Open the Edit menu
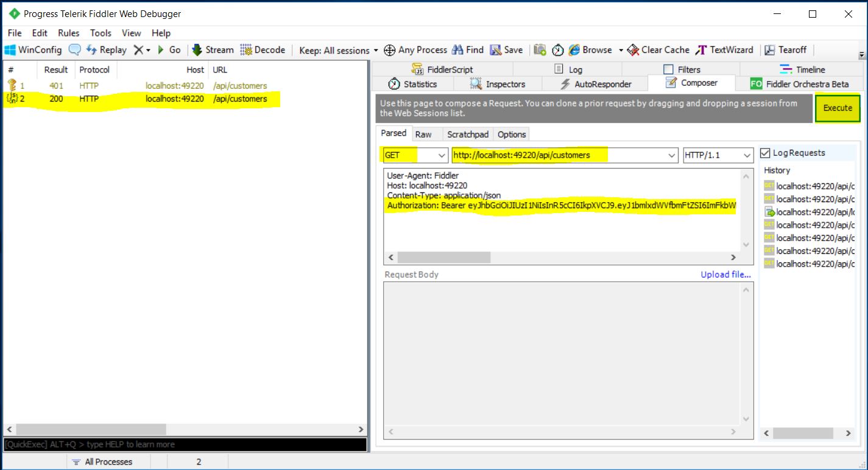The image size is (868, 470). click(x=40, y=33)
